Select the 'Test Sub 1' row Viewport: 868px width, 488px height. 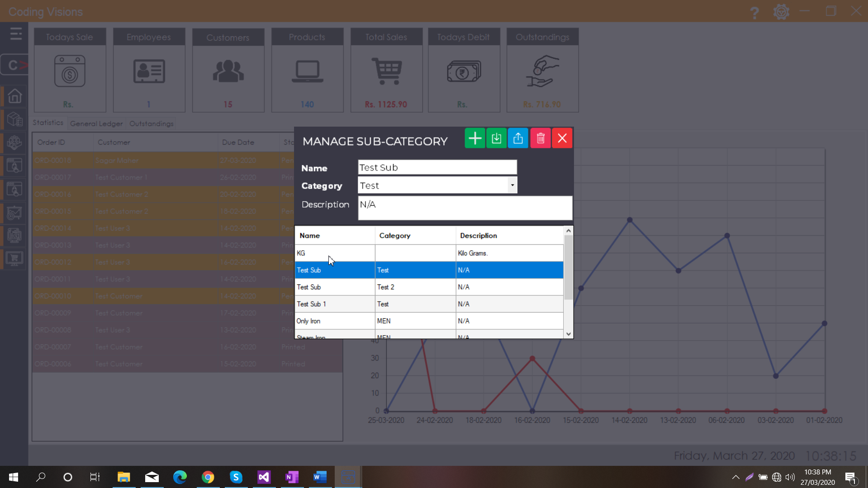(429, 304)
